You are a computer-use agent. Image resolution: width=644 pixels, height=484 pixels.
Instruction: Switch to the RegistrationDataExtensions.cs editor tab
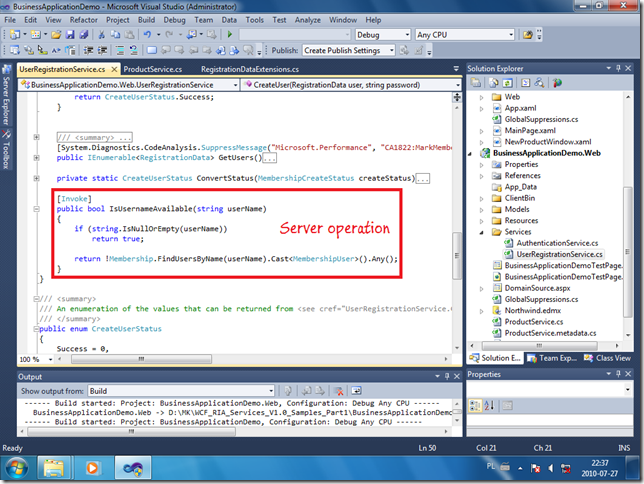pos(250,69)
